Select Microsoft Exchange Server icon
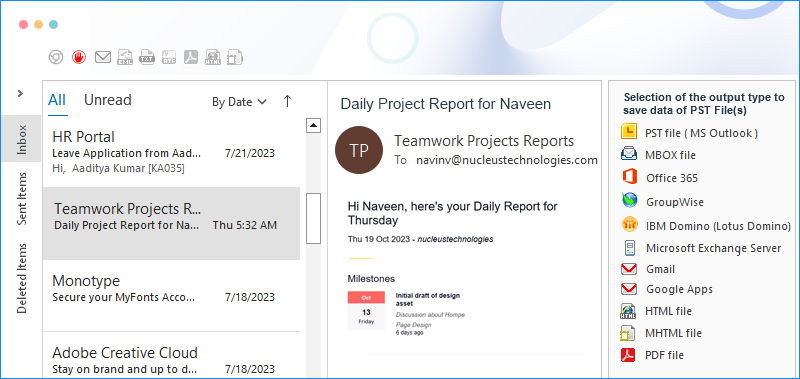Screen dimensions: 800x379 click(x=630, y=248)
